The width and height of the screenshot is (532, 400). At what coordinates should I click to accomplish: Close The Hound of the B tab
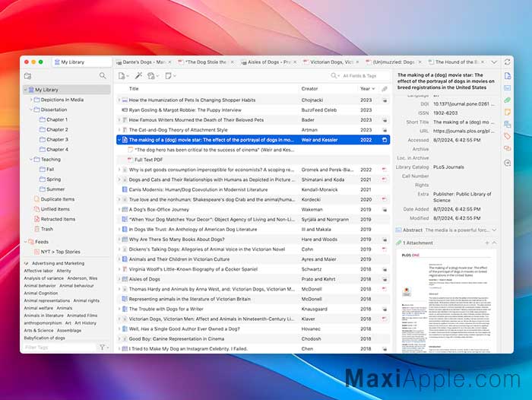(x=483, y=62)
